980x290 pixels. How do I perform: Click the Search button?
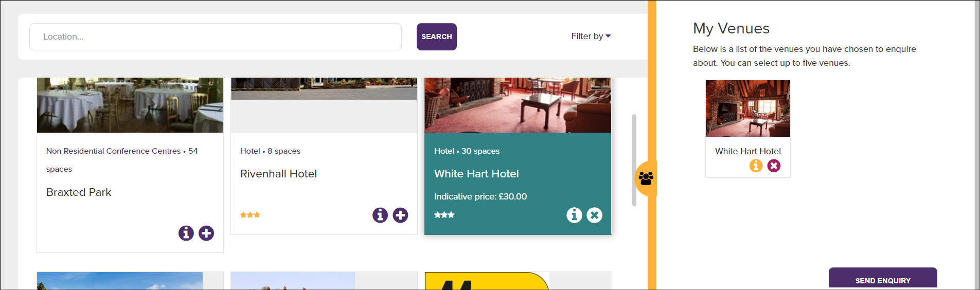[x=437, y=37]
